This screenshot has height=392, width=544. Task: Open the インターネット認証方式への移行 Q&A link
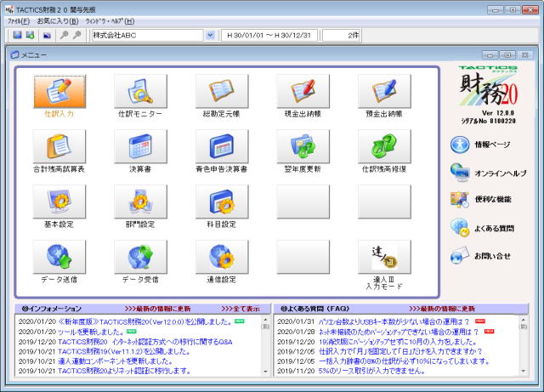point(145,342)
